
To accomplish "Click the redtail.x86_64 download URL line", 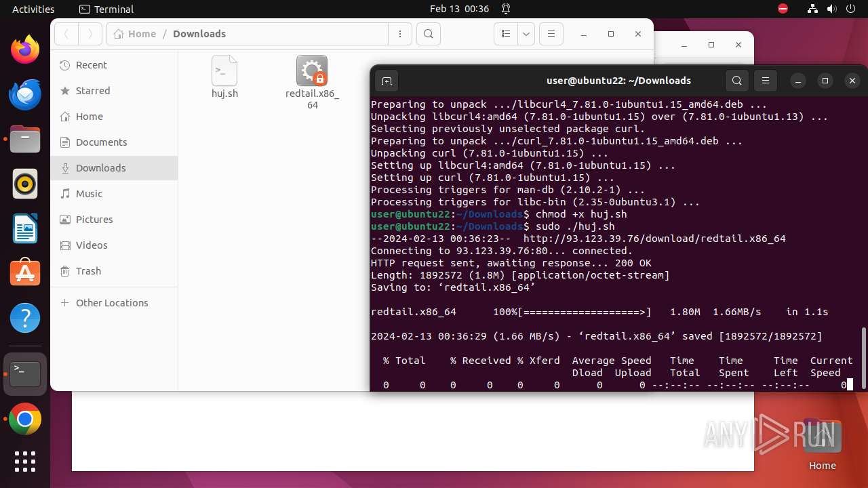I will [x=578, y=239].
